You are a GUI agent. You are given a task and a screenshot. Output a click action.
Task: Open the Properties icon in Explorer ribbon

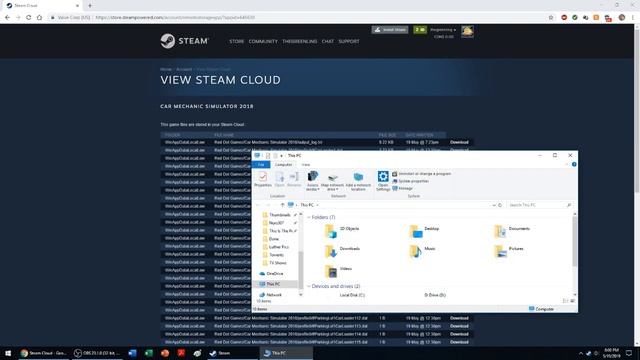[263, 179]
